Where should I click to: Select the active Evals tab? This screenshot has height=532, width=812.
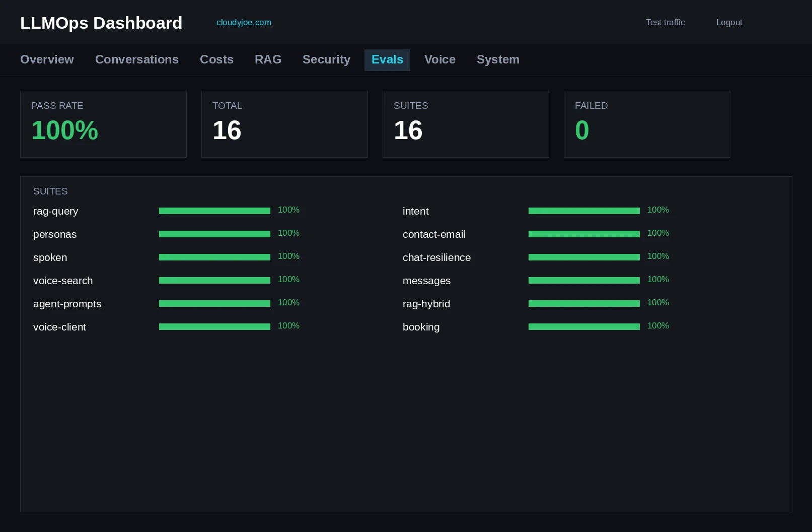[x=387, y=59]
